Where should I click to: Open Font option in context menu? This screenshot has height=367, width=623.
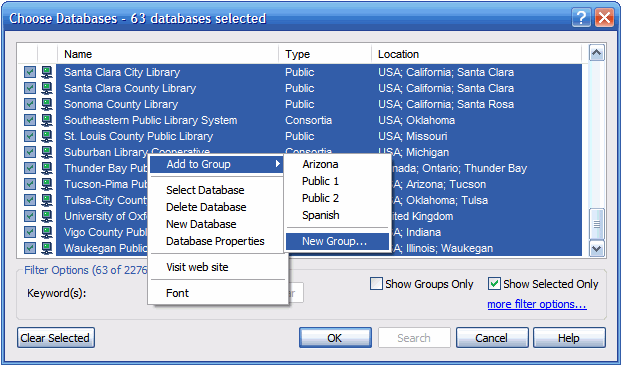[177, 293]
